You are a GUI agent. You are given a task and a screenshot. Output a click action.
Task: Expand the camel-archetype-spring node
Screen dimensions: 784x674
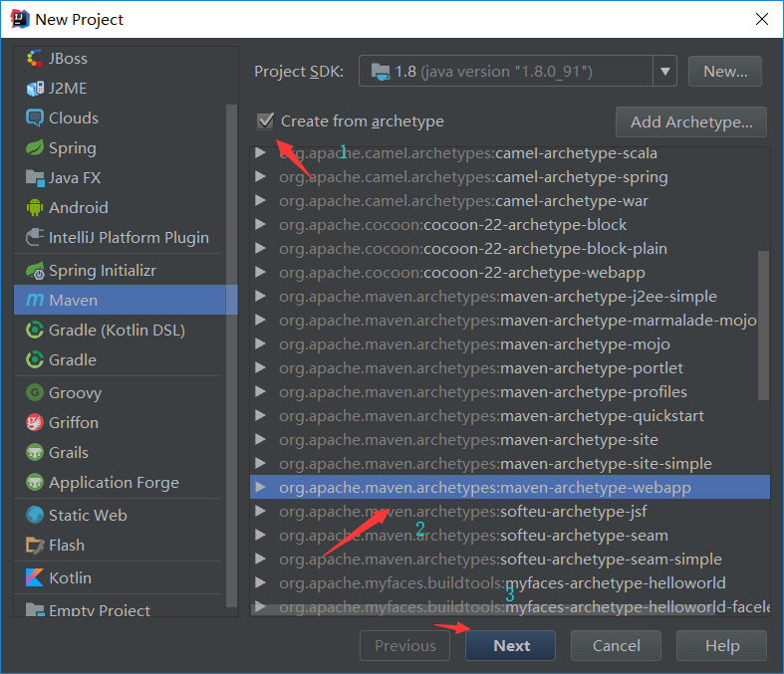tap(260, 177)
